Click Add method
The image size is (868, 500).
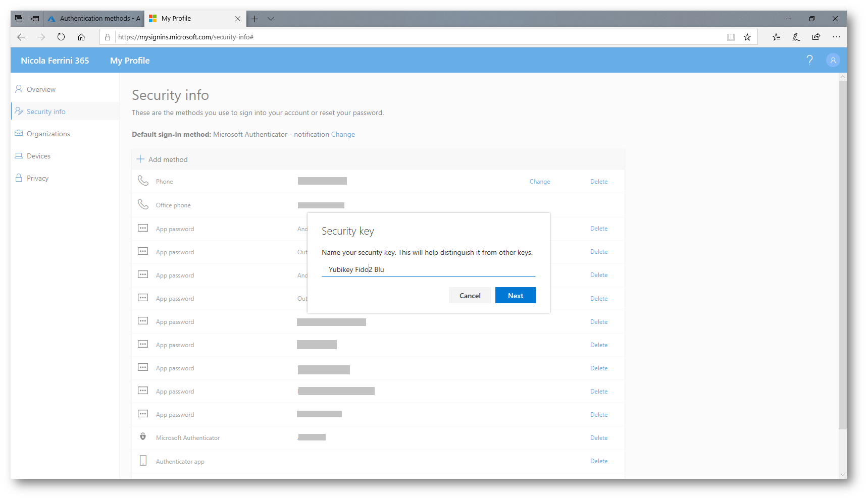pos(168,159)
